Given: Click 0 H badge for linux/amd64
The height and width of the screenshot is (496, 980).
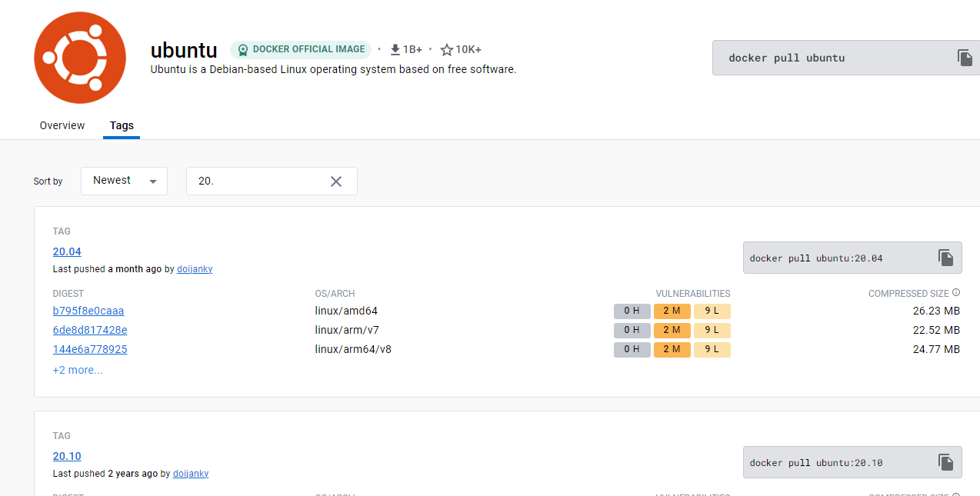Looking at the screenshot, I should pos(632,311).
